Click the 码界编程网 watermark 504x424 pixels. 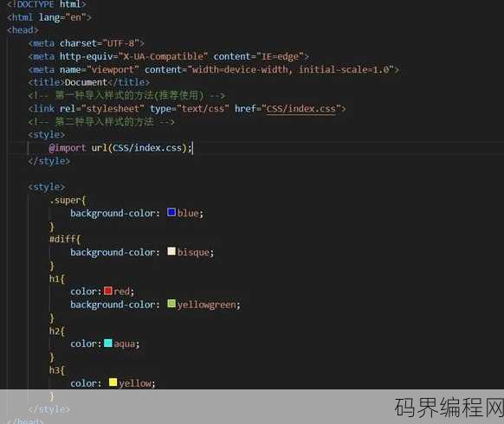[449, 408]
